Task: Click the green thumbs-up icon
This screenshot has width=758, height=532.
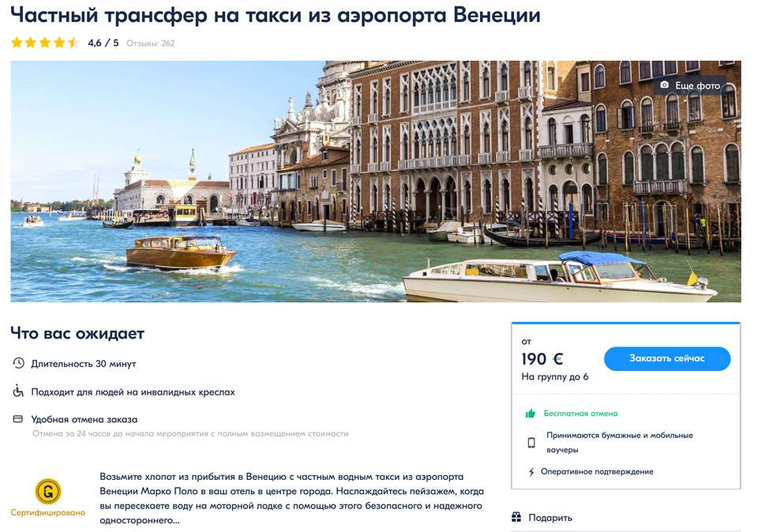Action: [x=531, y=413]
